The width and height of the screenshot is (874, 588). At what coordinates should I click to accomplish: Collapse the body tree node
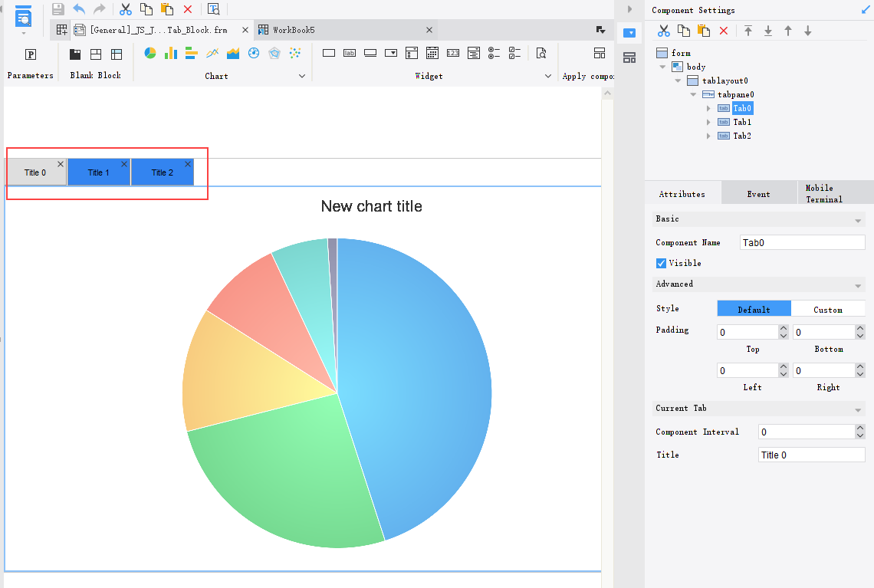662,67
